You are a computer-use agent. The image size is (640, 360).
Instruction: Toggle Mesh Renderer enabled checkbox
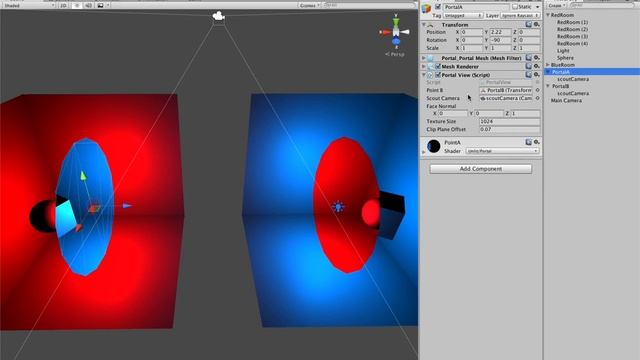click(438, 66)
